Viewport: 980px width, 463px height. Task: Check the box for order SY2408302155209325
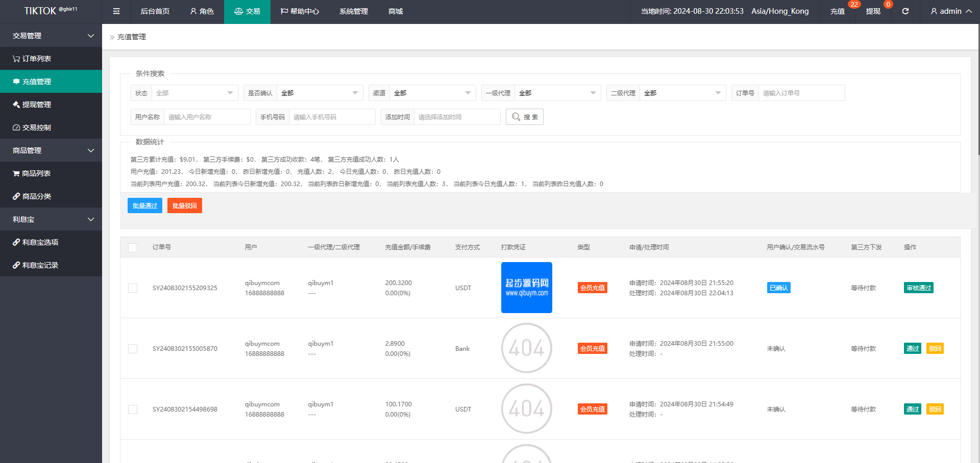point(133,288)
